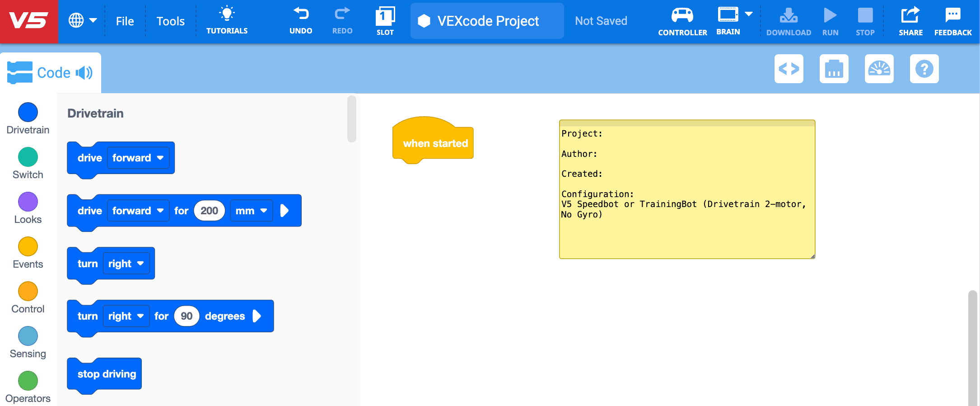The image size is (980, 406).
Task: Expand the 'turn right for 90 degrees' block arrow
Action: tap(257, 316)
